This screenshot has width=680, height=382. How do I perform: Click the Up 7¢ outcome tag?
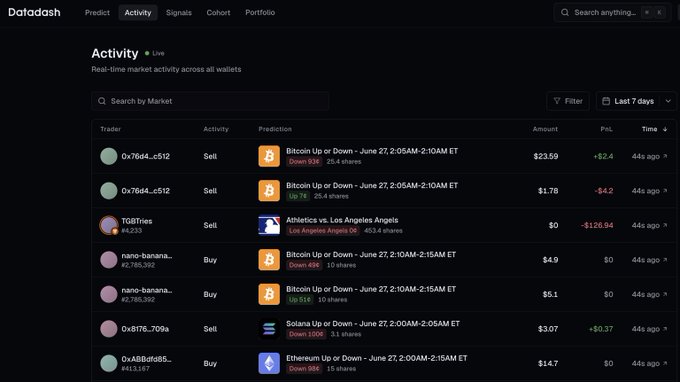click(298, 196)
